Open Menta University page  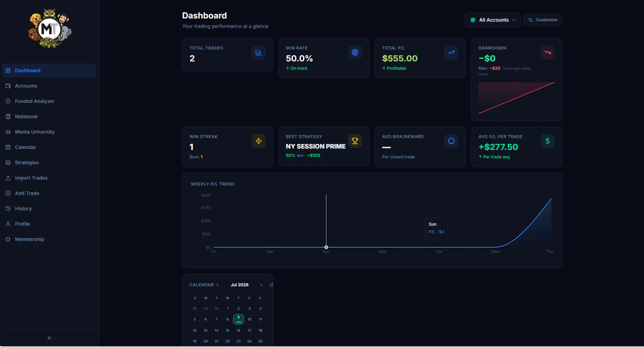[x=49, y=132]
